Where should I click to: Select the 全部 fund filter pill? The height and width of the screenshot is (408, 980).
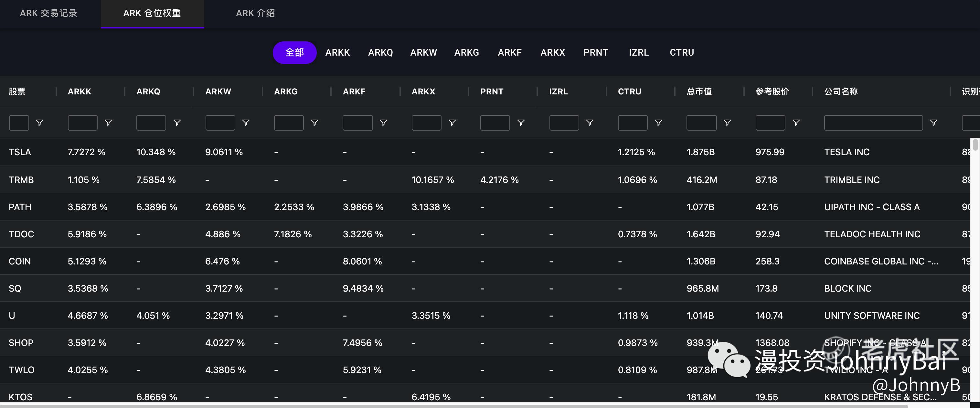click(x=294, y=52)
